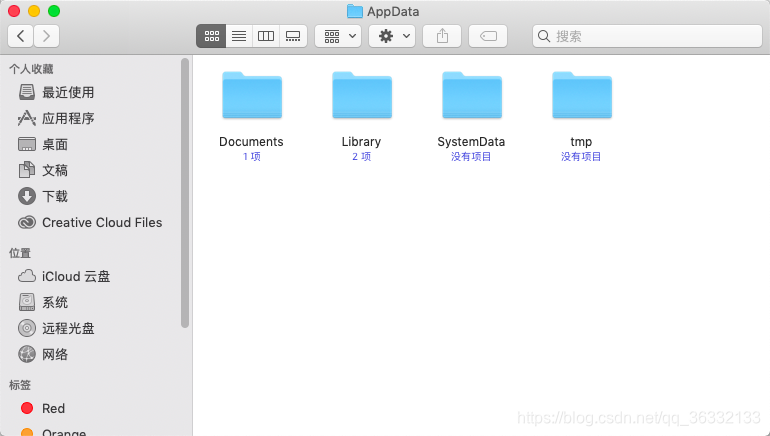This screenshot has height=436, width=770.
Task: Close the Finder window with the red button
Action: coord(14,11)
